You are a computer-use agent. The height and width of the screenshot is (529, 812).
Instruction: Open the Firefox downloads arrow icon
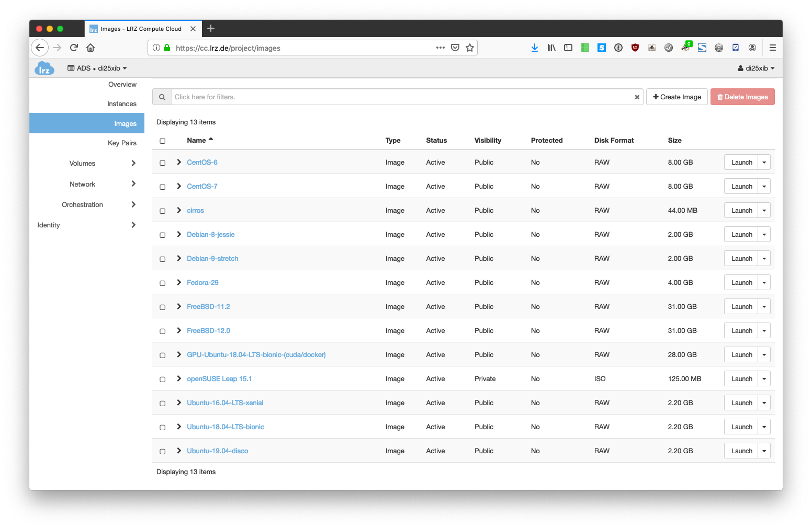534,48
